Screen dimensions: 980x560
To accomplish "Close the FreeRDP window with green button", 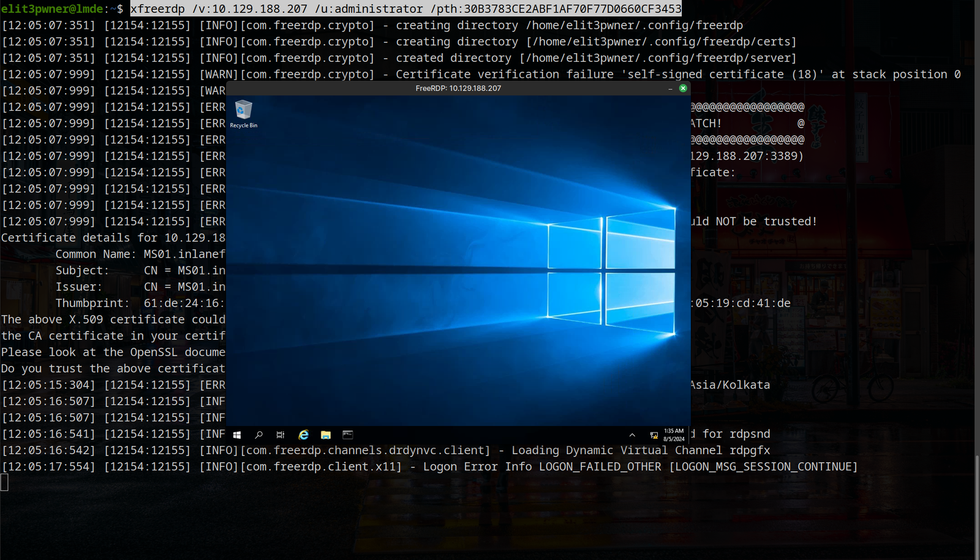I will pos(683,88).
